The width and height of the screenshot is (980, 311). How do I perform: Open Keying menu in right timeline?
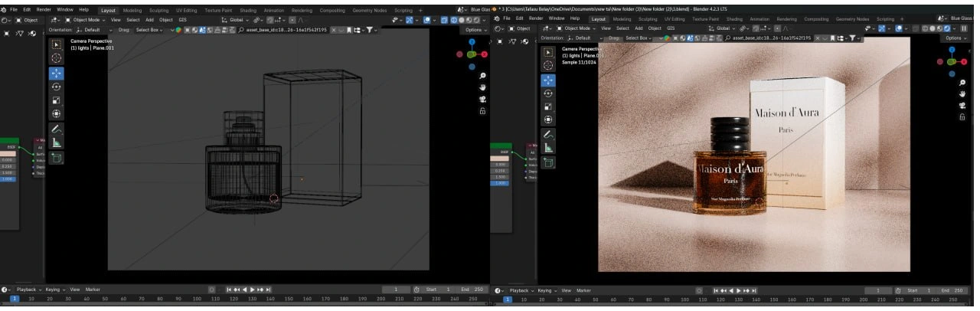[x=546, y=290]
